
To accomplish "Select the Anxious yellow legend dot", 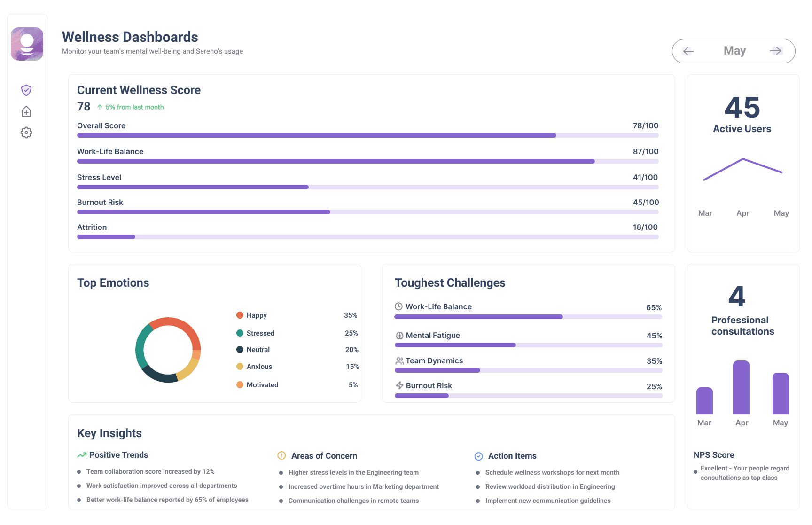I will 240,367.
